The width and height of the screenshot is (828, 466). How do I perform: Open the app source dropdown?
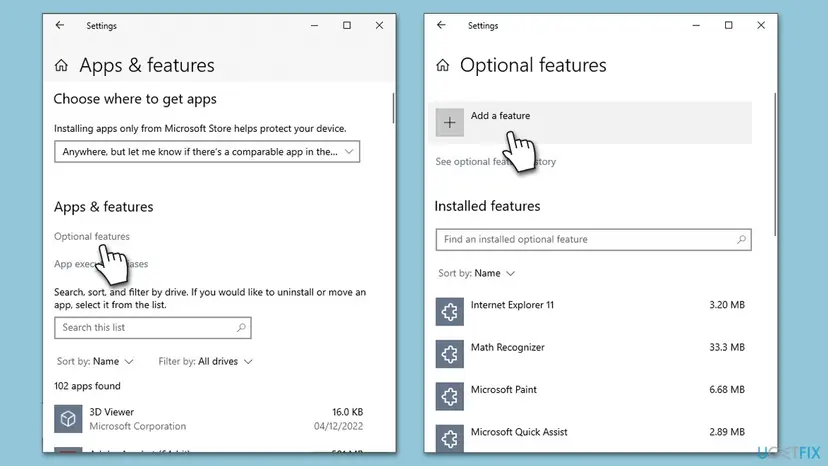[x=207, y=152]
